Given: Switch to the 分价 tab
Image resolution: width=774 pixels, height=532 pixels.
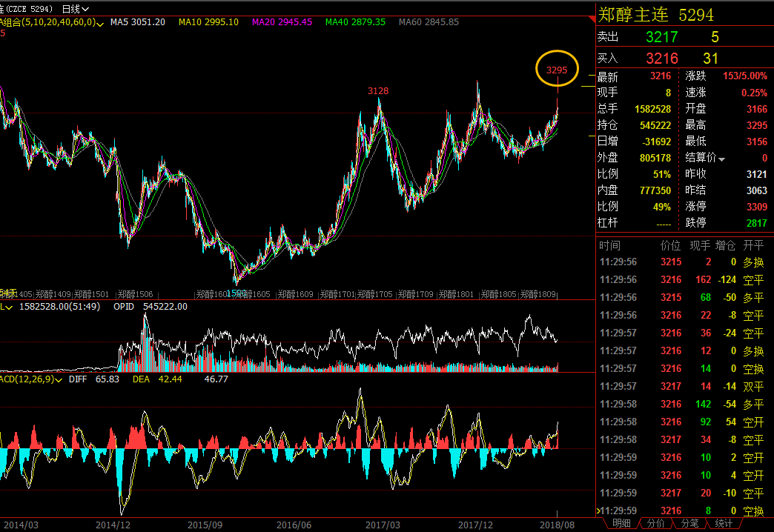Looking at the screenshot, I should coord(655,524).
